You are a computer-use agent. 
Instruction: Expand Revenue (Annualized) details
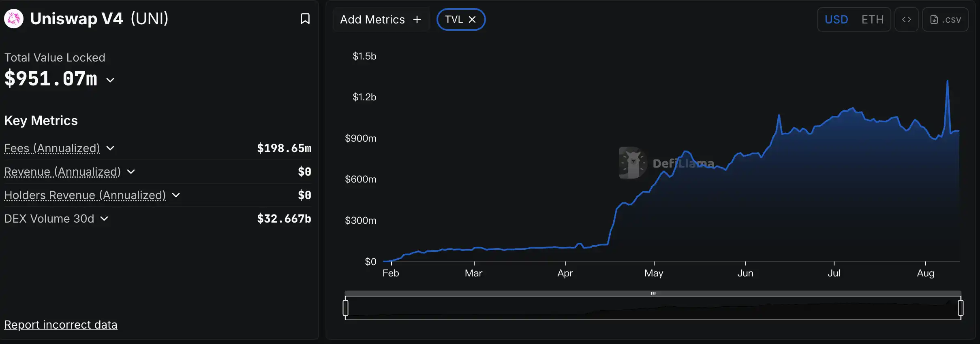point(131,172)
